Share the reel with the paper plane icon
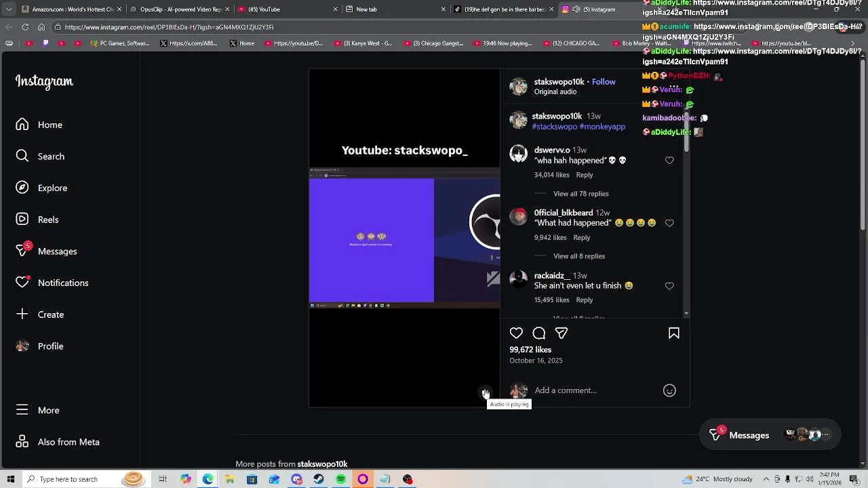868x488 pixels. point(561,333)
